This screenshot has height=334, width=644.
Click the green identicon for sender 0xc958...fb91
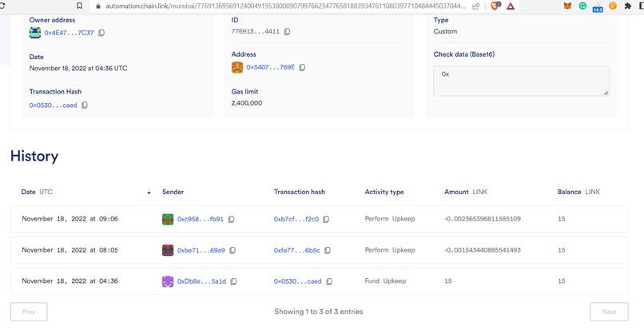[x=168, y=220]
